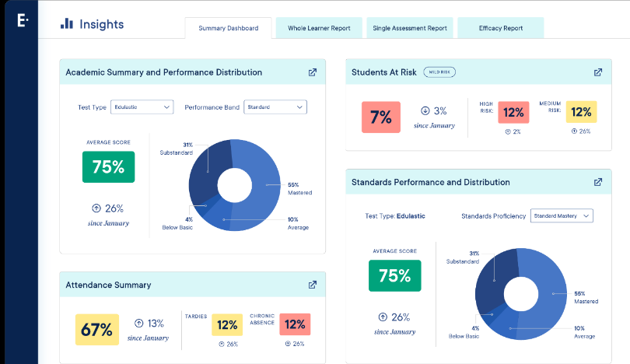Open the Single Assessment Report tab
630x364 pixels.
(x=409, y=28)
